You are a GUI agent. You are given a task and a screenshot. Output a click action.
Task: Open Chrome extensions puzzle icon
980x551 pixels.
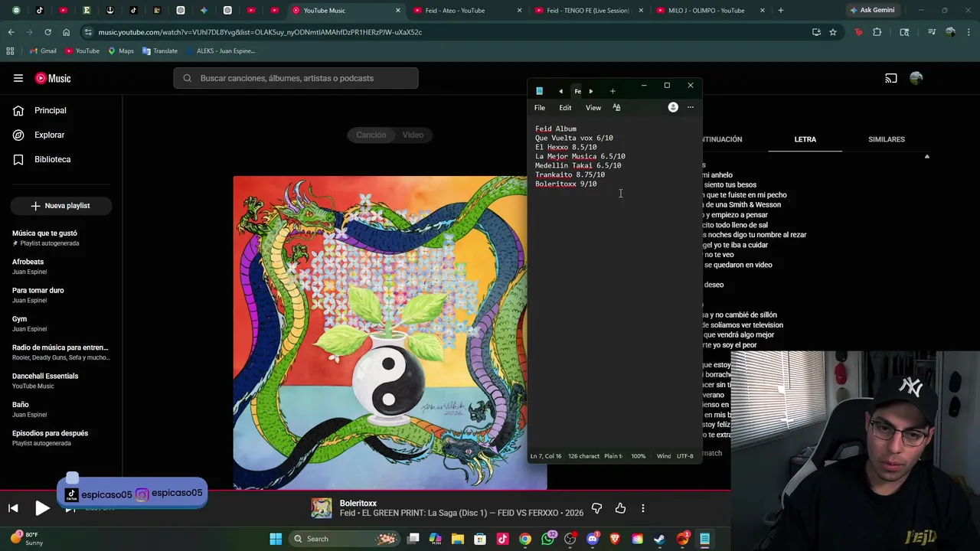[877, 32]
